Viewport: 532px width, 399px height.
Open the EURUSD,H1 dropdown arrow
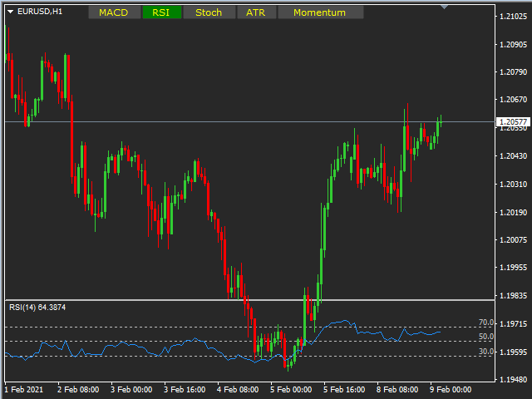point(10,12)
